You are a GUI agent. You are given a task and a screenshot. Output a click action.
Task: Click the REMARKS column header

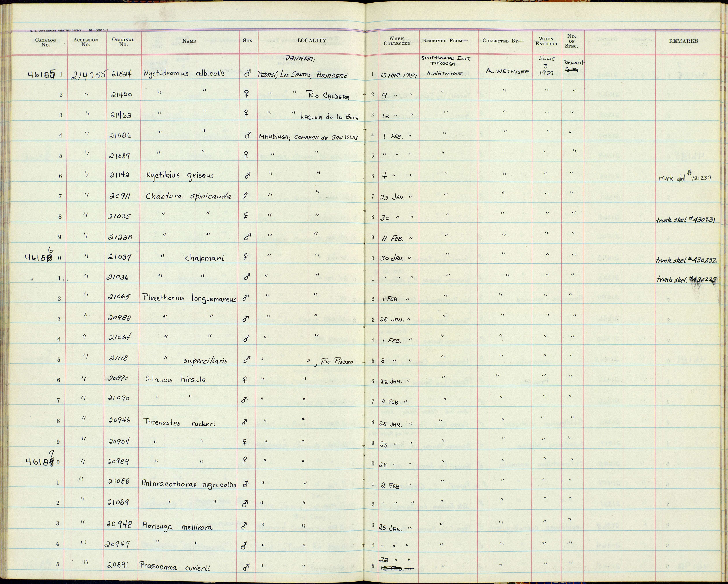click(x=683, y=41)
